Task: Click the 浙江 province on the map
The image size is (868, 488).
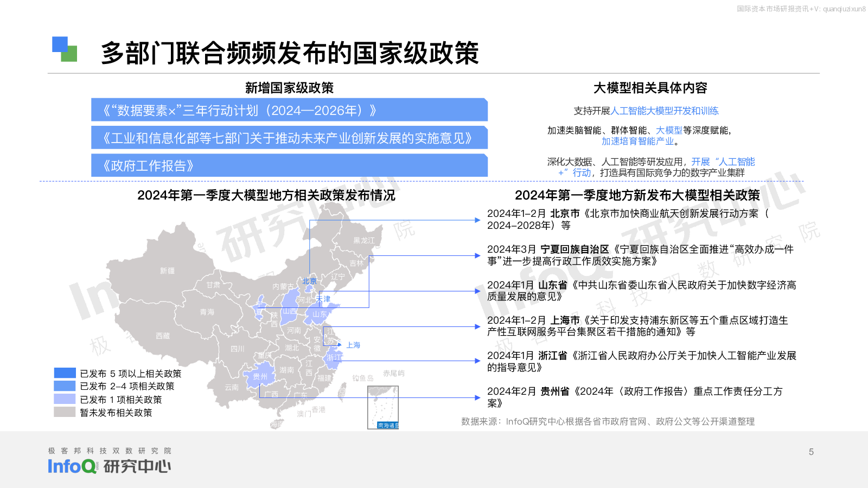Action: click(x=334, y=357)
